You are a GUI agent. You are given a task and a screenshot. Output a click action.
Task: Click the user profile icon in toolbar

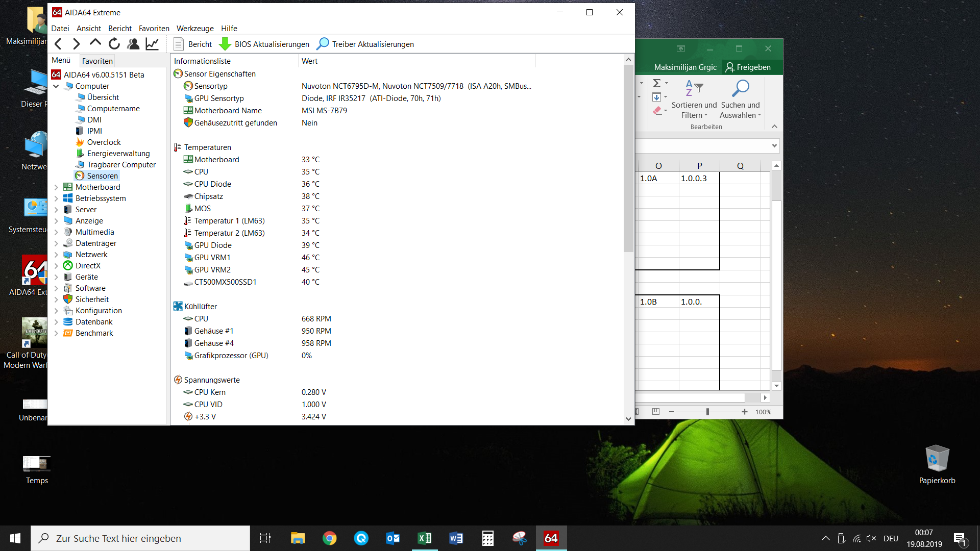133,44
